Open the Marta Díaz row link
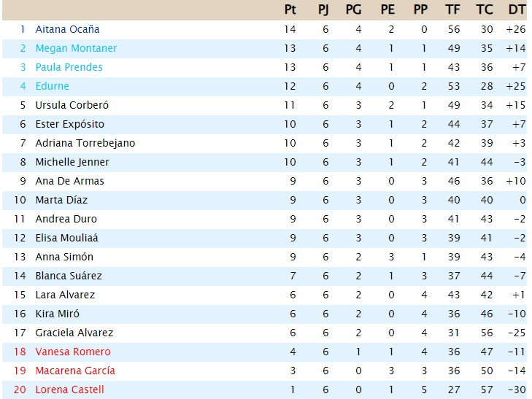The image size is (532, 399). (61, 200)
